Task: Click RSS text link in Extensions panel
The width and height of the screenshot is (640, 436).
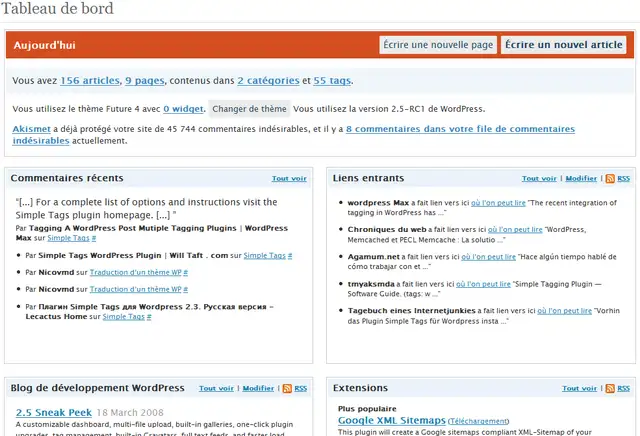Action: click(623, 388)
